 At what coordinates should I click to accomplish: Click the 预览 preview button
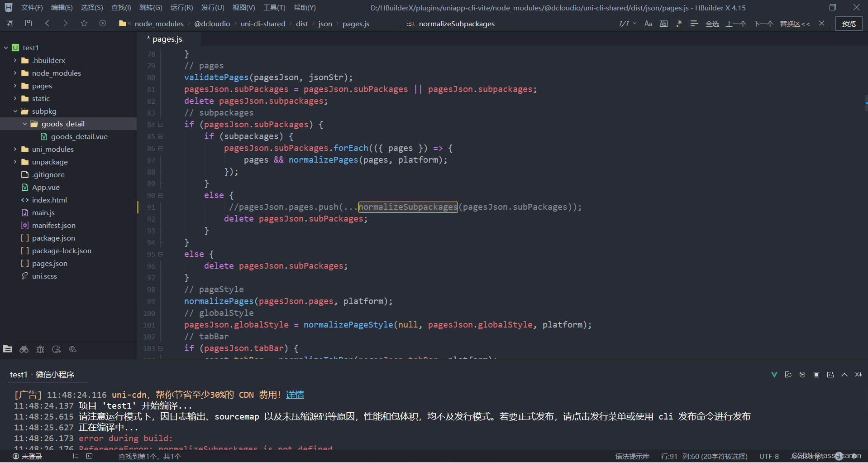(x=849, y=24)
